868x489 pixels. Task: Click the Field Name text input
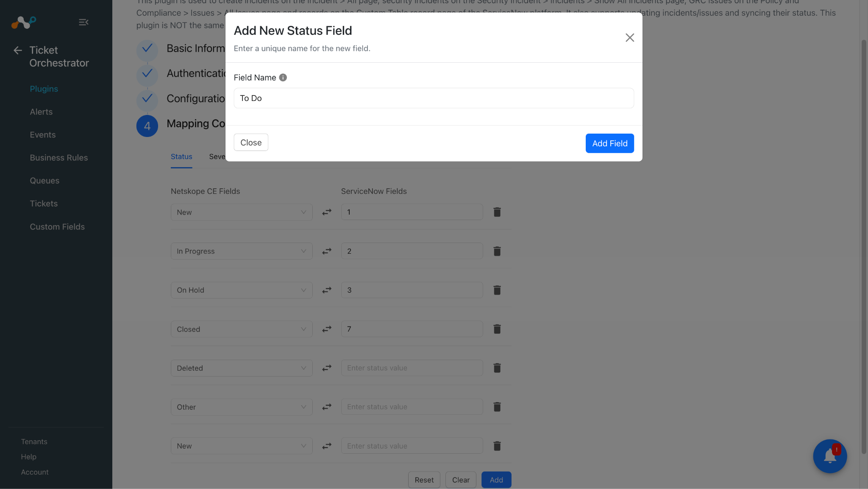[x=434, y=98]
